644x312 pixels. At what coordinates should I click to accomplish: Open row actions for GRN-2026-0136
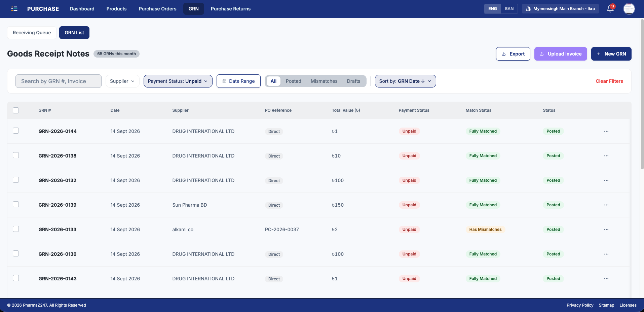point(606,254)
